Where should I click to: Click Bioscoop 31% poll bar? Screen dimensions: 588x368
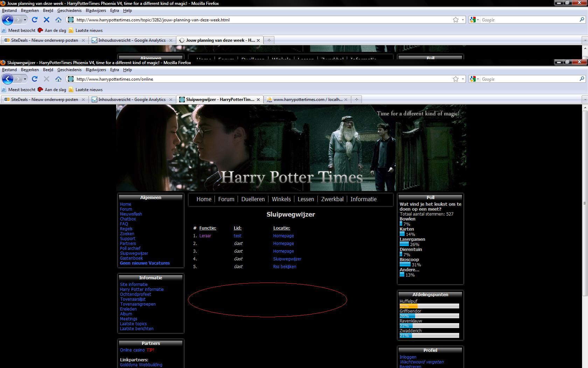point(405,265)
